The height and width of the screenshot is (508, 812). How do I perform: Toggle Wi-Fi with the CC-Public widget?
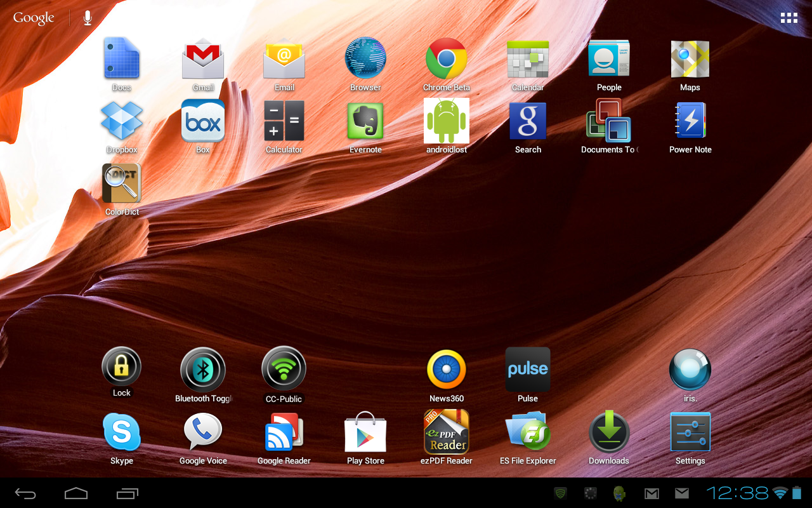(x=284, y=370)
